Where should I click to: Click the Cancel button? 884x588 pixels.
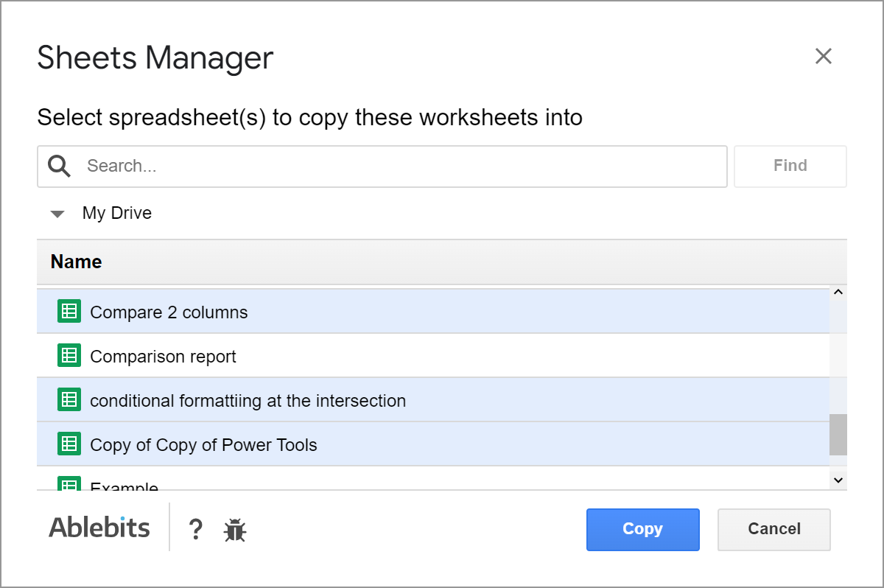coord(774,529)
